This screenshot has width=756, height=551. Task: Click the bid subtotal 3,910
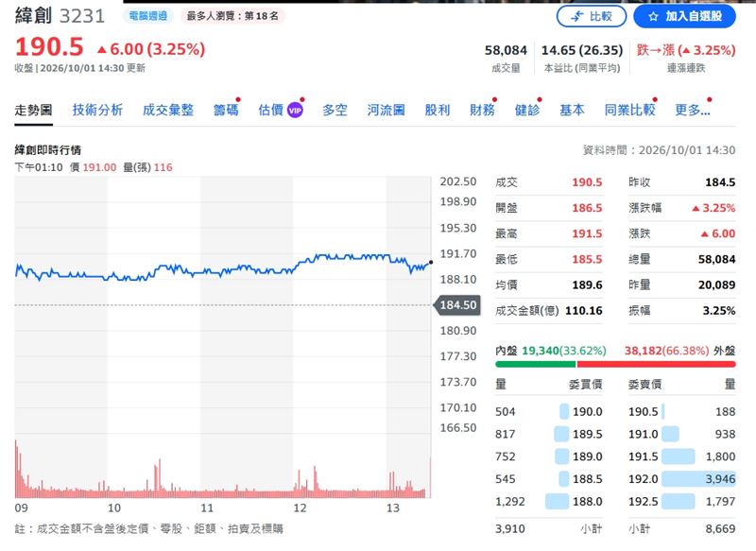[510, 529]
